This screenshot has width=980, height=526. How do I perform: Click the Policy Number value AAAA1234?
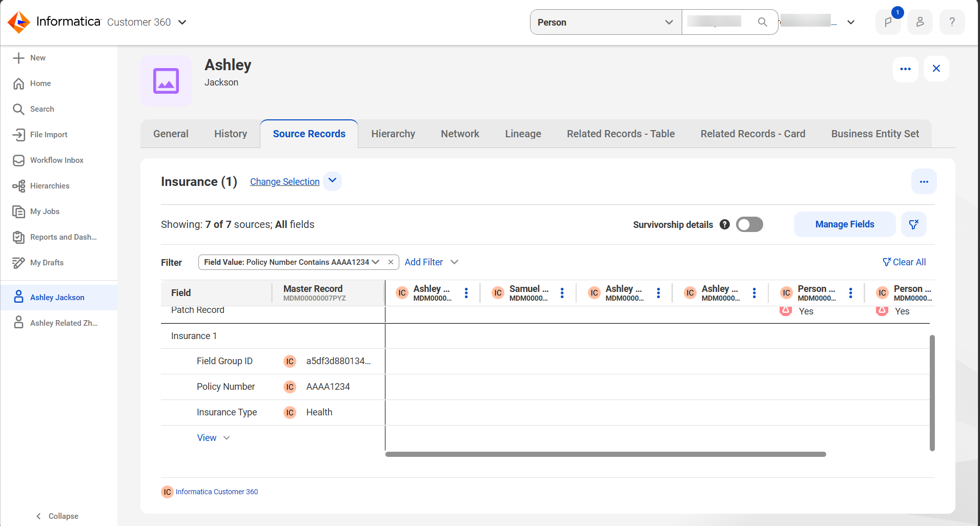coord(328,387)
